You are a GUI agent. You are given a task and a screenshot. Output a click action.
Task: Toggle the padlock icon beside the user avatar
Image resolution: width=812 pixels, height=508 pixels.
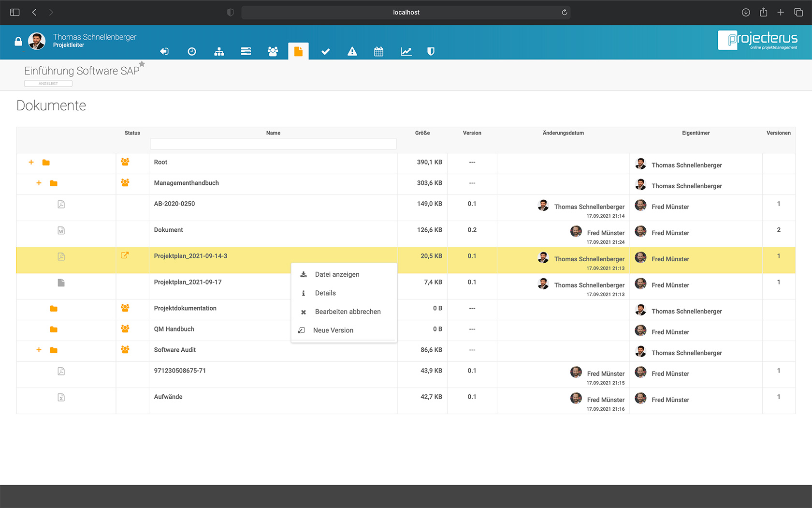coord(18,42)
